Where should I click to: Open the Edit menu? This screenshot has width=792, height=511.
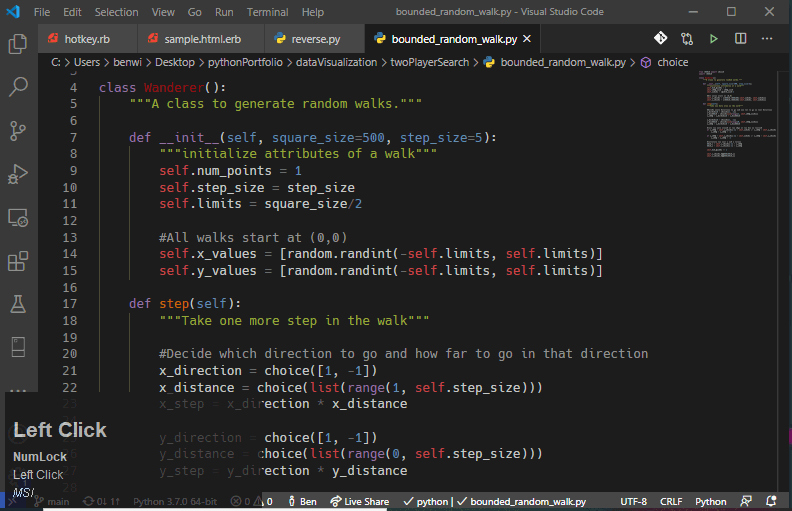click(x=72, y=12)
